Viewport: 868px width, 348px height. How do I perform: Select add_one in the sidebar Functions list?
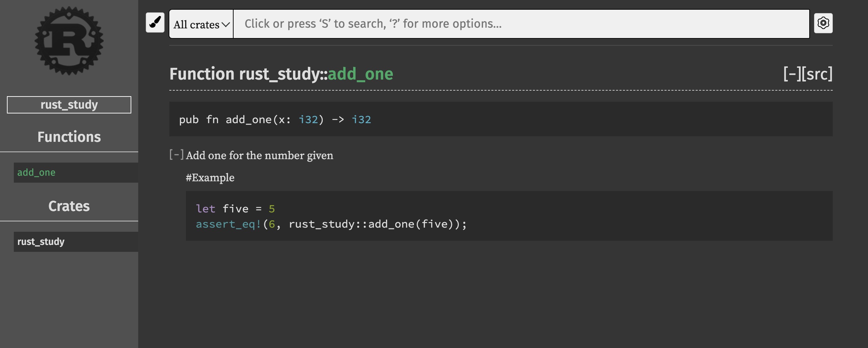pos(37,173)
